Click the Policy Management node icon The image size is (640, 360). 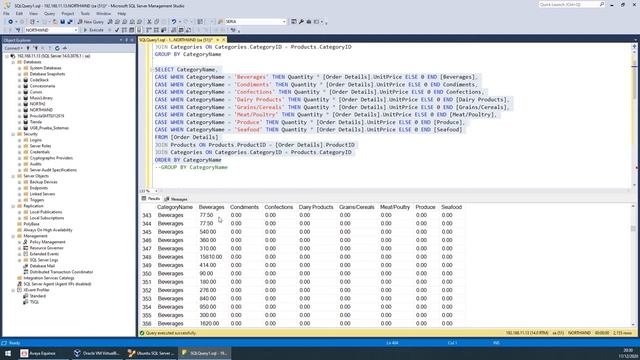click(26, 242)
